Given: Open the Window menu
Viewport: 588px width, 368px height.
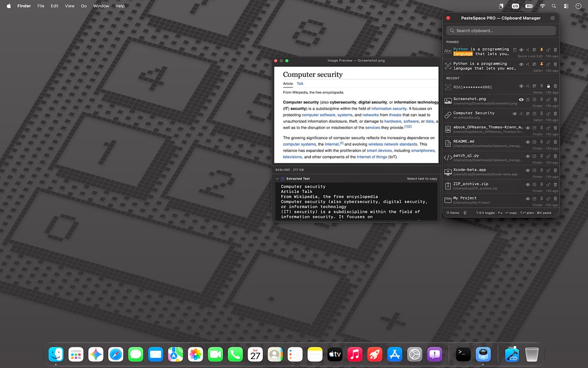Looking at the screenshot, I should pos(101,6).
